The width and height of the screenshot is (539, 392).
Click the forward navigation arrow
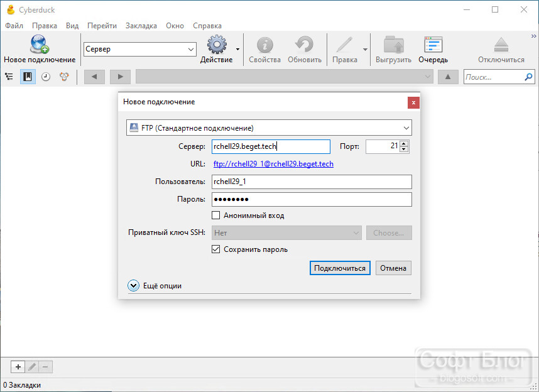121,77
